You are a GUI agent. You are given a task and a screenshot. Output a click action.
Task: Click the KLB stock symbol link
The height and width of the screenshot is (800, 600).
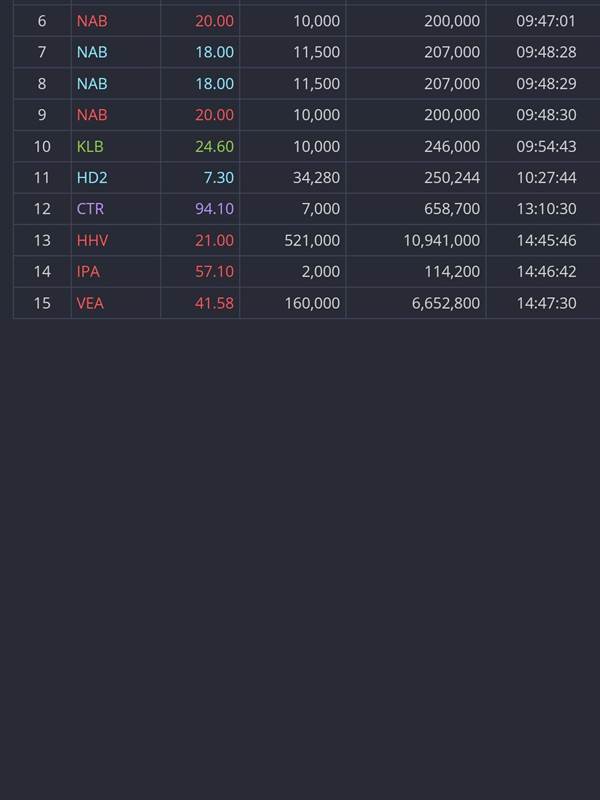90,146
